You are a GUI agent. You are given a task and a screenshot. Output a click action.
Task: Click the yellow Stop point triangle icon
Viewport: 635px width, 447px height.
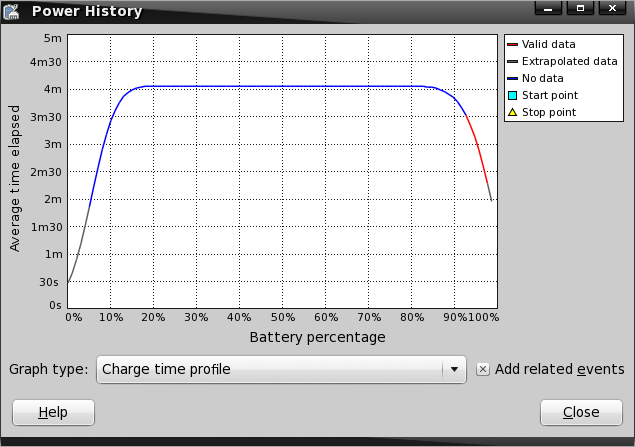(512, 112)
